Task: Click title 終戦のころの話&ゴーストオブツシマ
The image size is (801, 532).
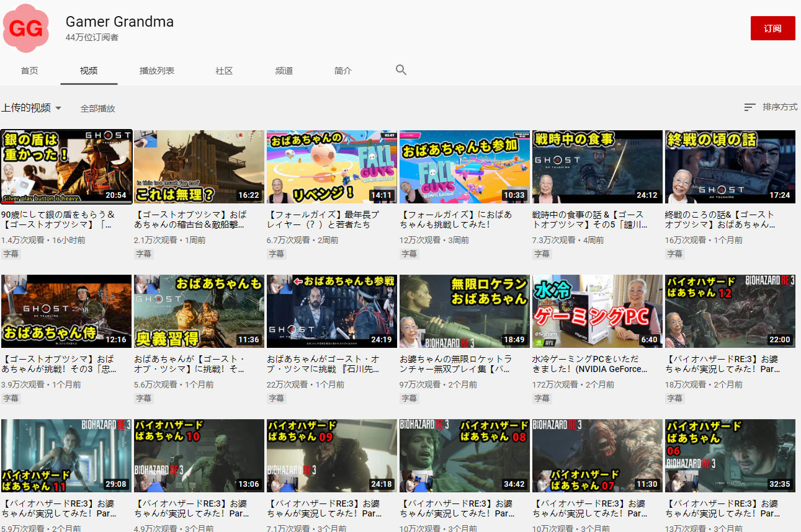Action: (720, 219)
